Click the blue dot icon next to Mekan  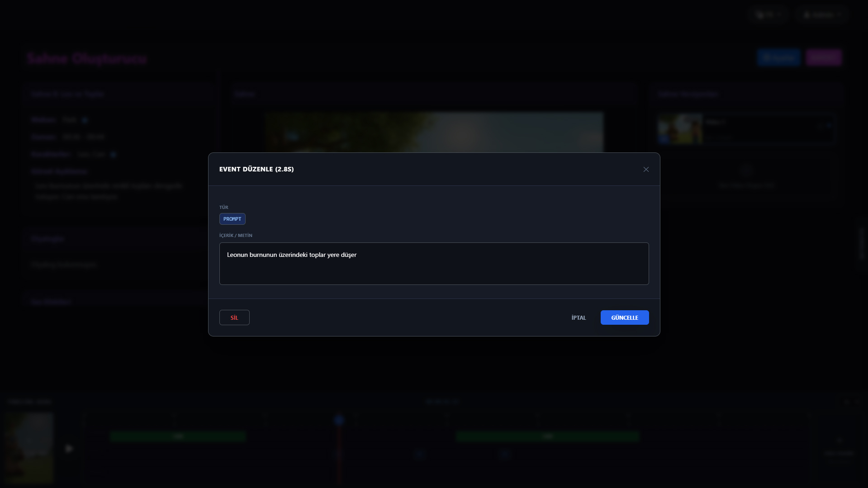(85, 120)
